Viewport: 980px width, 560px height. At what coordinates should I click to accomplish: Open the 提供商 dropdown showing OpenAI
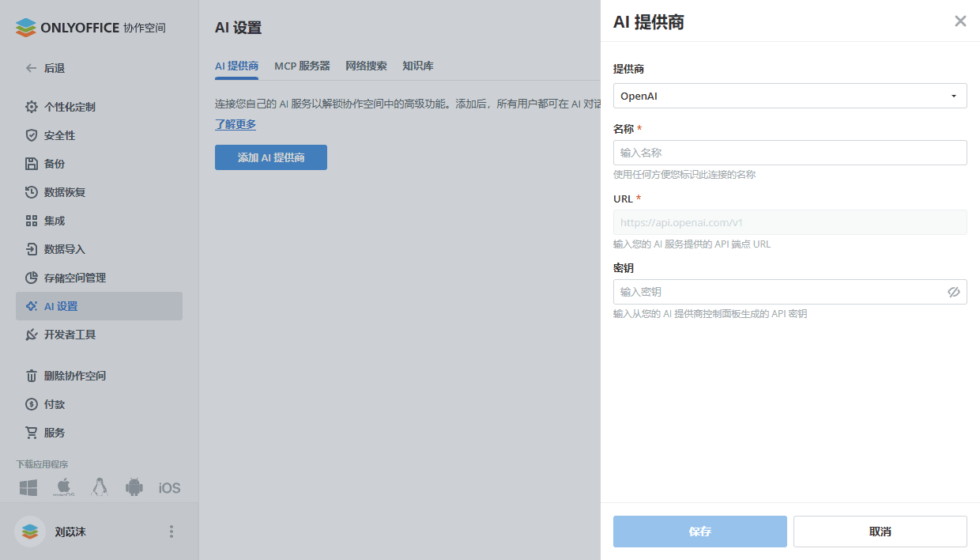(790, 95)
